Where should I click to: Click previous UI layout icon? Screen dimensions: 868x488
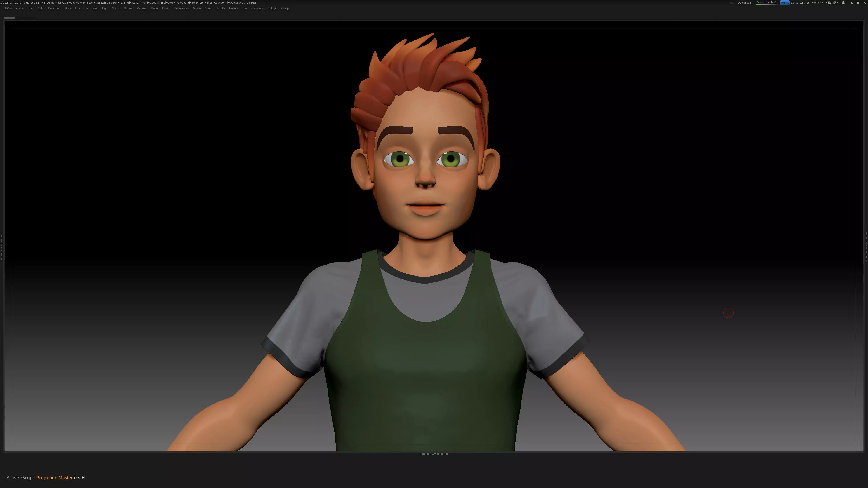829,3
